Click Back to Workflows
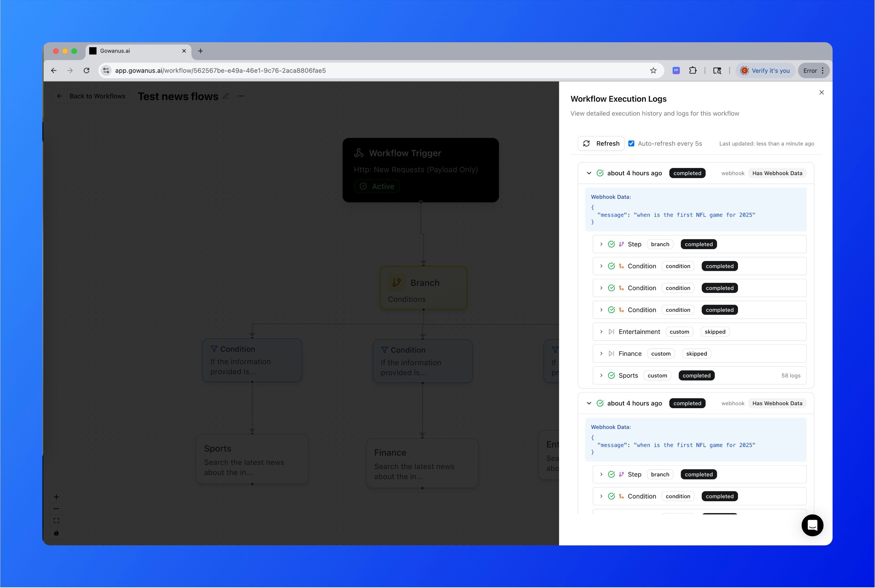 point(91,96)
